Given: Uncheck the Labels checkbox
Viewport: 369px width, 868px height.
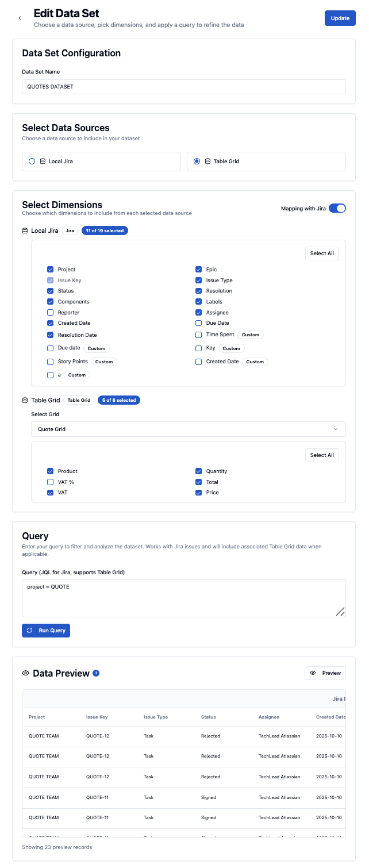Looking at the screenshot, I should pos(199,302).
